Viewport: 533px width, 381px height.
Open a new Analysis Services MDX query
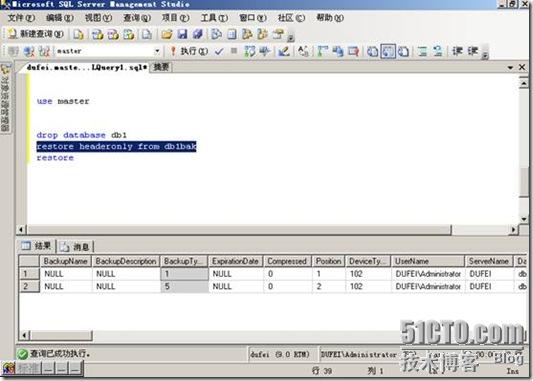tap(98, 34)
